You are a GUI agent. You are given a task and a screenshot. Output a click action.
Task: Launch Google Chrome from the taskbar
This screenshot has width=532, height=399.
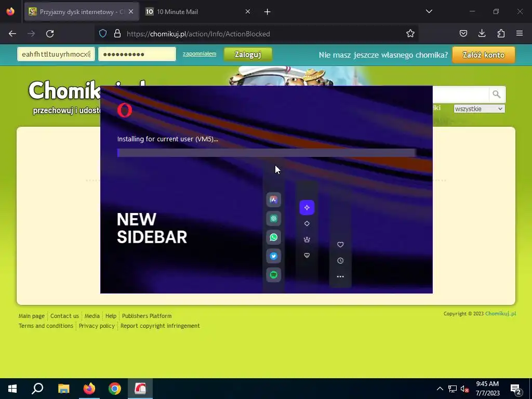(x=115, y=389)
